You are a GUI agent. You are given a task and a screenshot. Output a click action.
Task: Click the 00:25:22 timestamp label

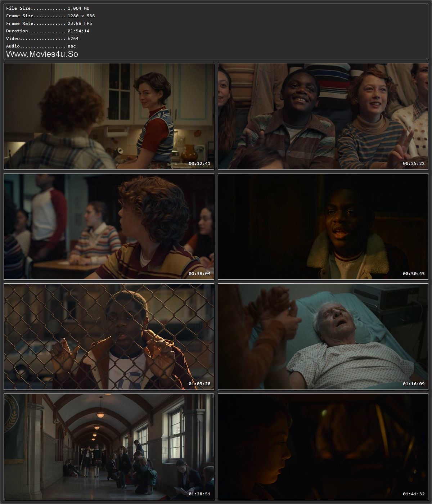tap(413, 164)
